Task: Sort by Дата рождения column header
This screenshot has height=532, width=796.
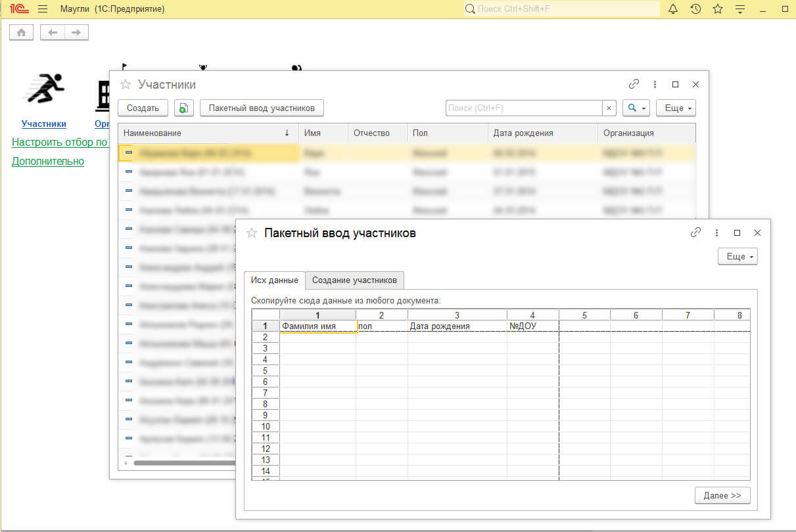Action: tap(523, 133)
